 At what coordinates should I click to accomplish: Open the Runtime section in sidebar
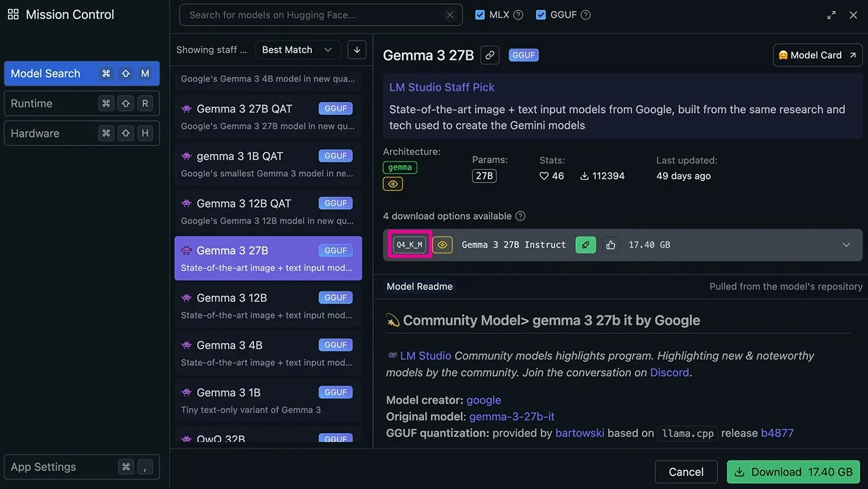pyautogui.click(x=82, y=104)
